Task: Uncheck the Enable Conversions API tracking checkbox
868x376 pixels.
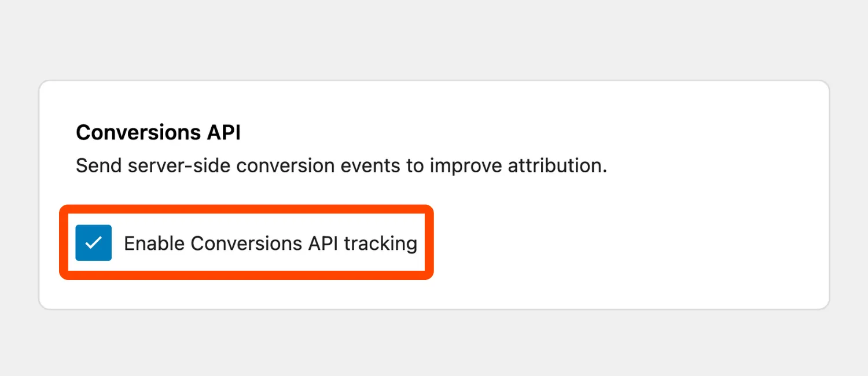Action: pos(93,243)
